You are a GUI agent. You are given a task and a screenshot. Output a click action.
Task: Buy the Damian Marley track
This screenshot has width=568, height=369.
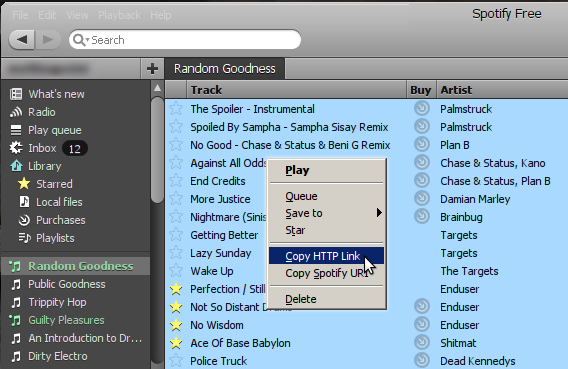point(422,198)
